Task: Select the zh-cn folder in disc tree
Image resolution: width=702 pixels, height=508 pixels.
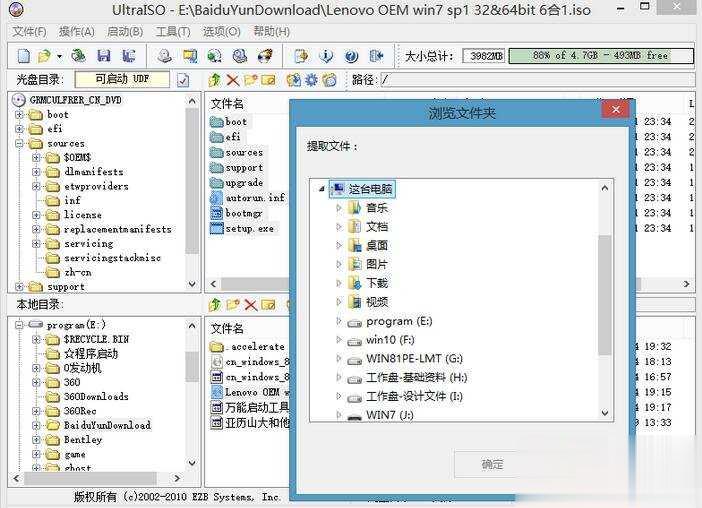Action: click(x=77, y=272)
